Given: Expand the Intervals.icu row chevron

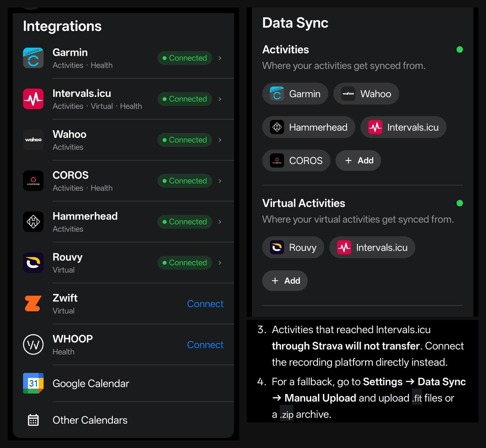Looking at the screenshot, I should (x=220, y=99).
